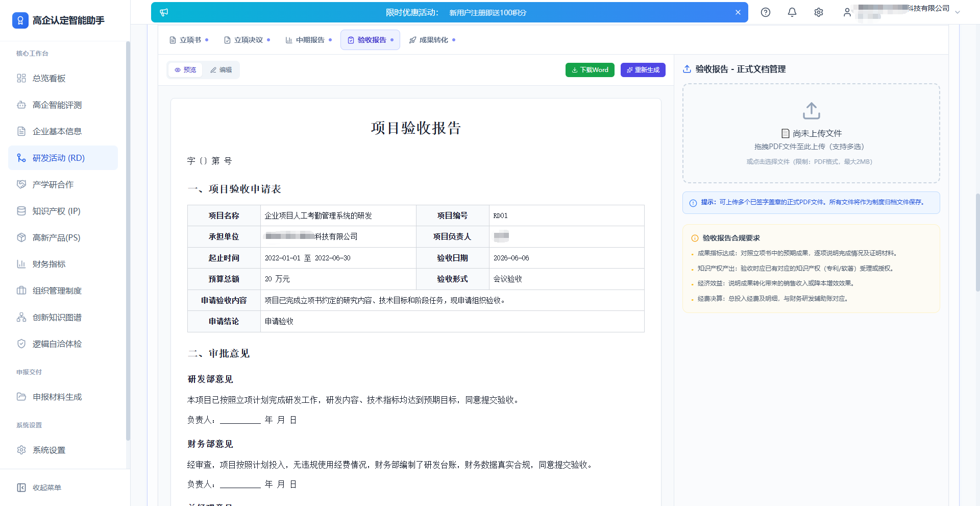Click the user avatar icon
980x506 pixels.
point(847,12)
